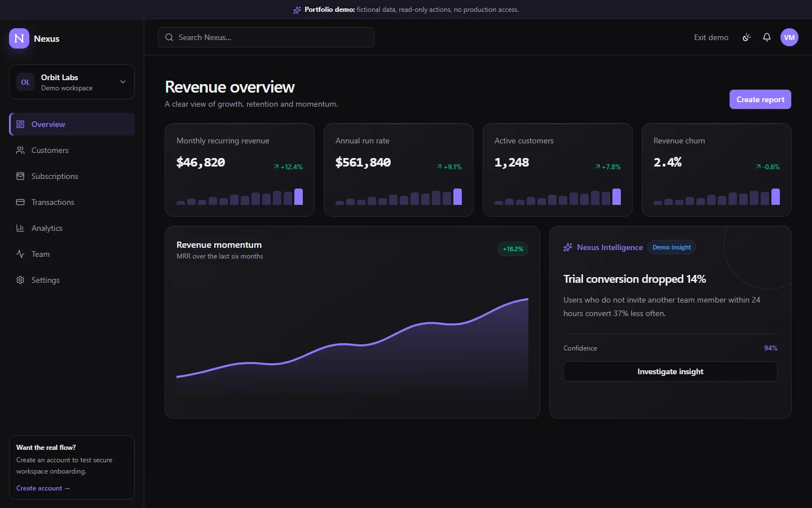
Task: Click the Team activity icon
Action: (x=20, y=254)
